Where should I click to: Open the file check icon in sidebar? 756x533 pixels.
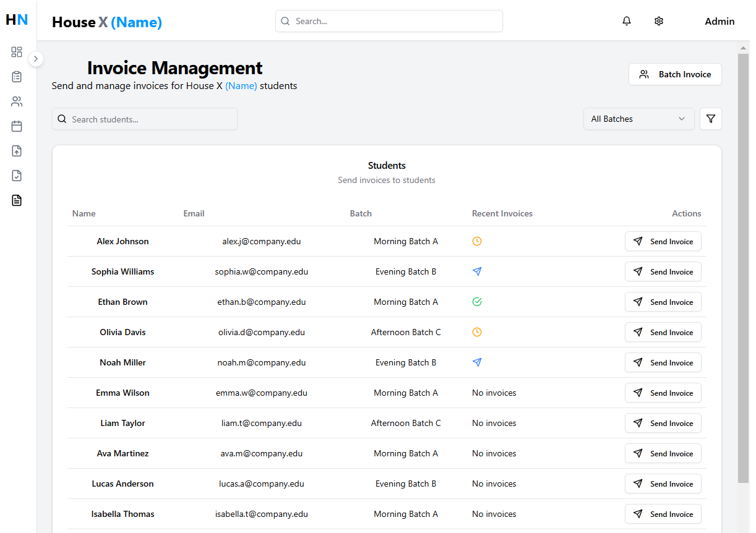coord(17,176)
